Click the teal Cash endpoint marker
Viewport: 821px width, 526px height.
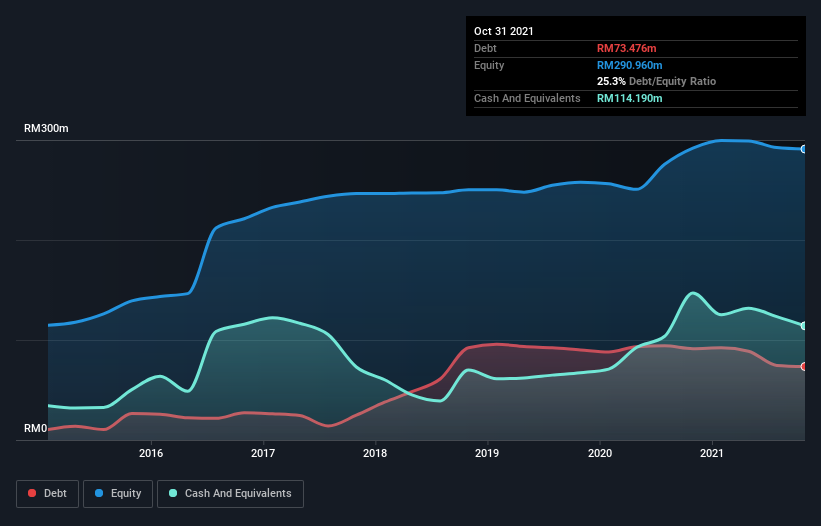804,326
